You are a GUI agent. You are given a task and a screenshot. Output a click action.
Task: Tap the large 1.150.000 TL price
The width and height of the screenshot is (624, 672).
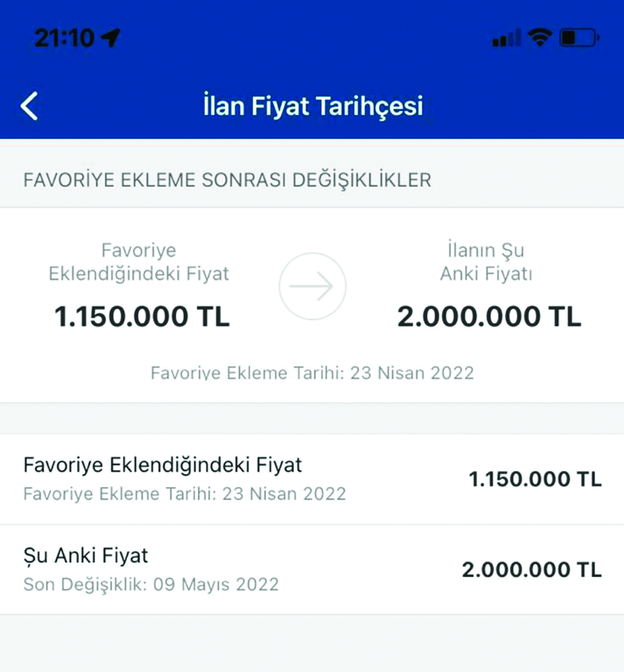(142, 317)
